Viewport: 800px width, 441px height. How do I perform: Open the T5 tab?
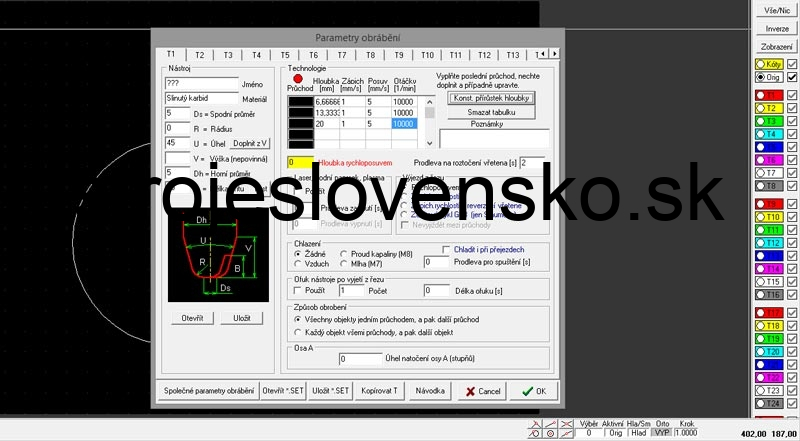point(285,55)
